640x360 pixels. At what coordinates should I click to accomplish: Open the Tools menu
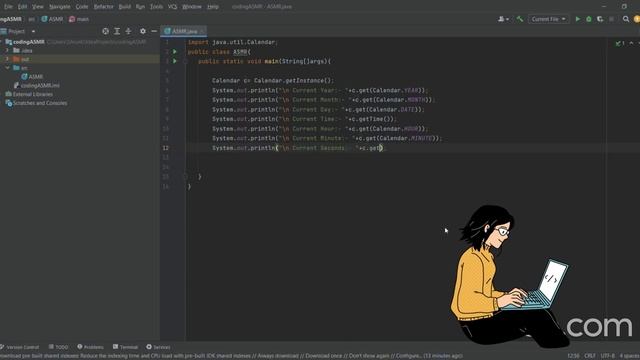[156, 7]
